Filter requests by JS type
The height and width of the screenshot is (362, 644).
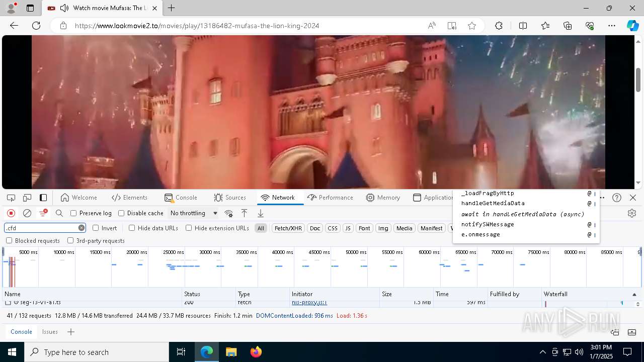pos(348,228)
